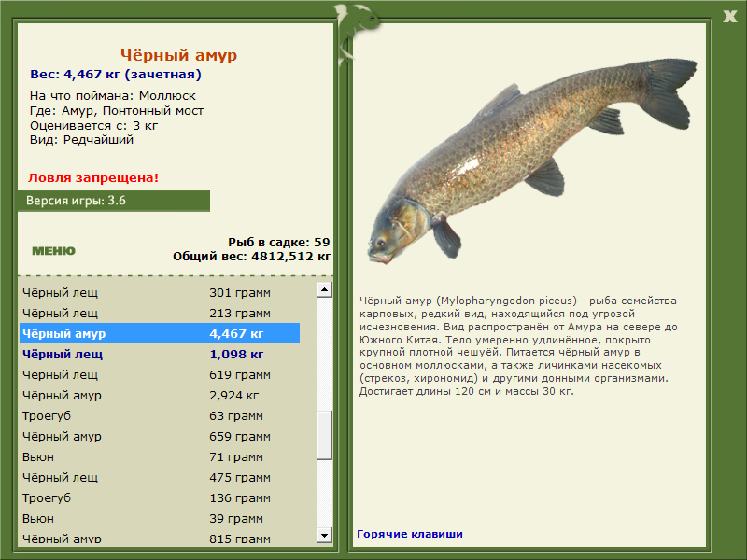Select Чёрный лещ 475 грамм row
747x560 pixels.
point(160,477)
